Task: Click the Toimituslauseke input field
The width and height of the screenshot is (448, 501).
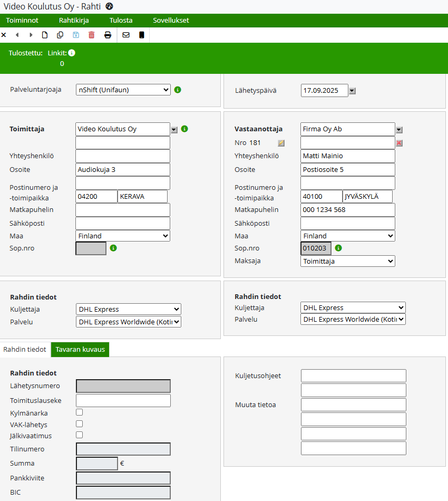Action: coord(123,400)
